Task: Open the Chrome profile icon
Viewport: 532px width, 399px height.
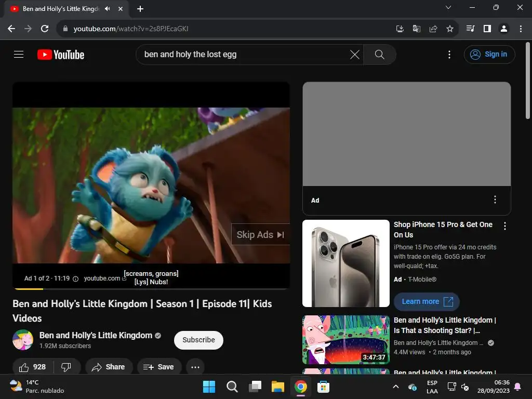Action: point(504,29)
